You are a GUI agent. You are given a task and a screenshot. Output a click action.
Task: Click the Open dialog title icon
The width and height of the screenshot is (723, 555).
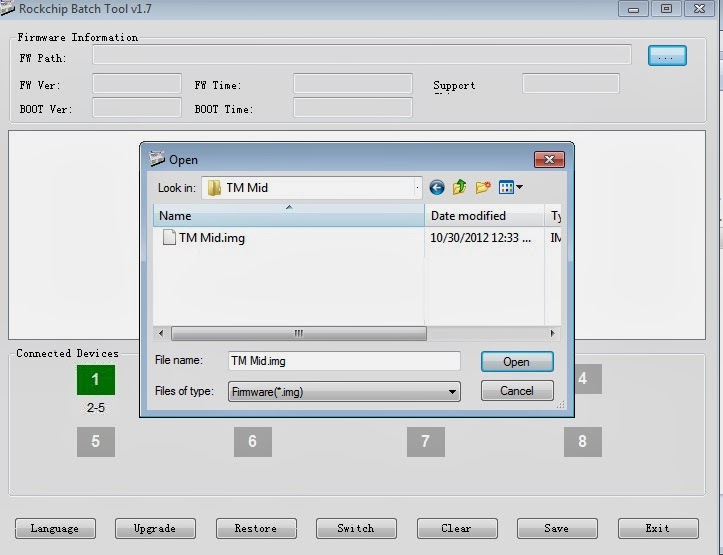click(157, 159)
